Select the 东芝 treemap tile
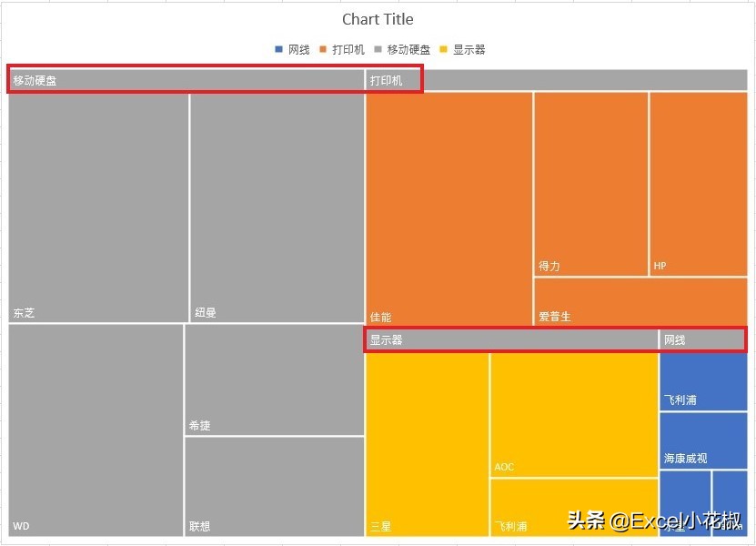The height and width of the screenshot is (546, 756). 98,207
